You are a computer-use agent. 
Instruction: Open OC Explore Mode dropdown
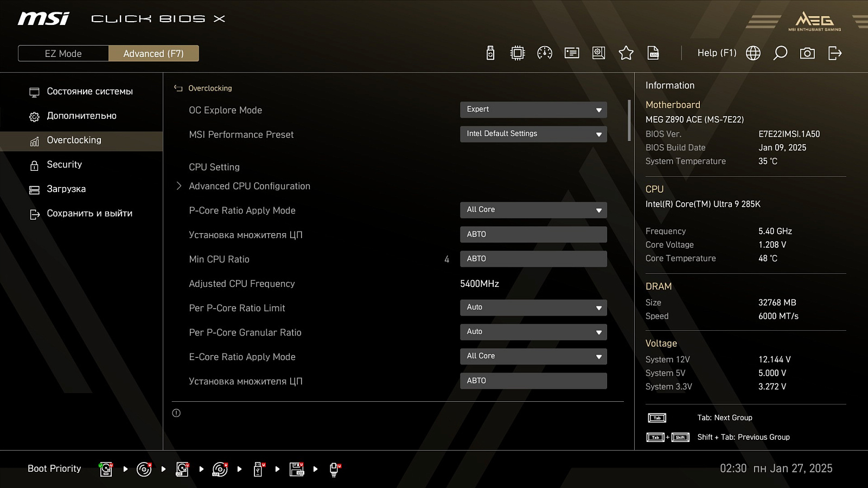tap(533, 110)
